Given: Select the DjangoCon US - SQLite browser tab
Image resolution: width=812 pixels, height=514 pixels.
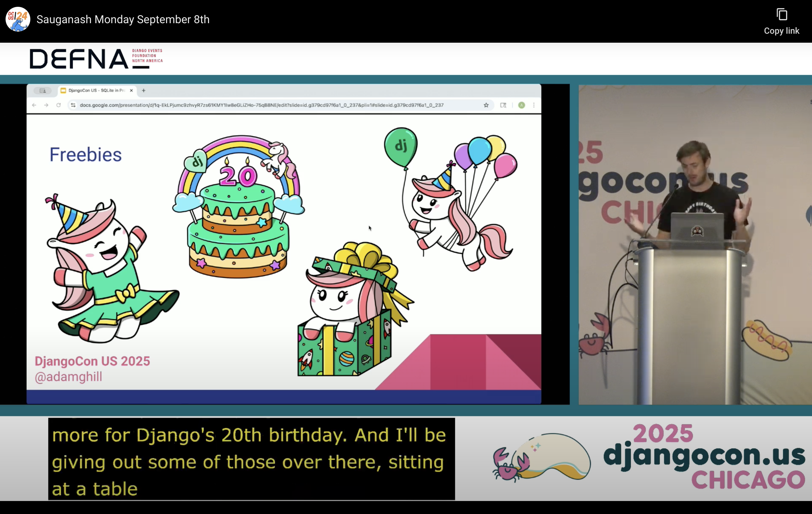Looking at the screenshot, I should click(x=97, y=90).
